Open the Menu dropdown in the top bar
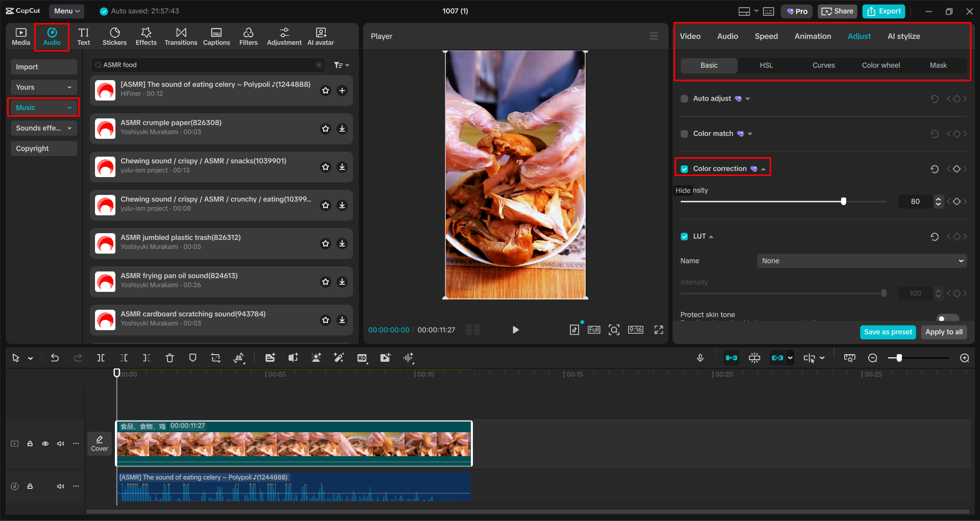 pos(66,11)
